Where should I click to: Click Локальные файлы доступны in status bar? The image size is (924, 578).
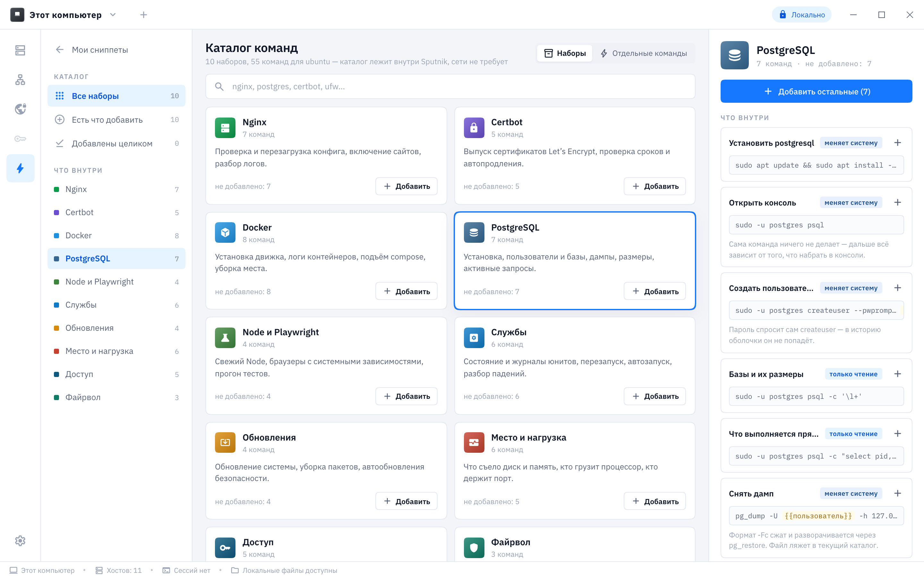pos(285,570)
